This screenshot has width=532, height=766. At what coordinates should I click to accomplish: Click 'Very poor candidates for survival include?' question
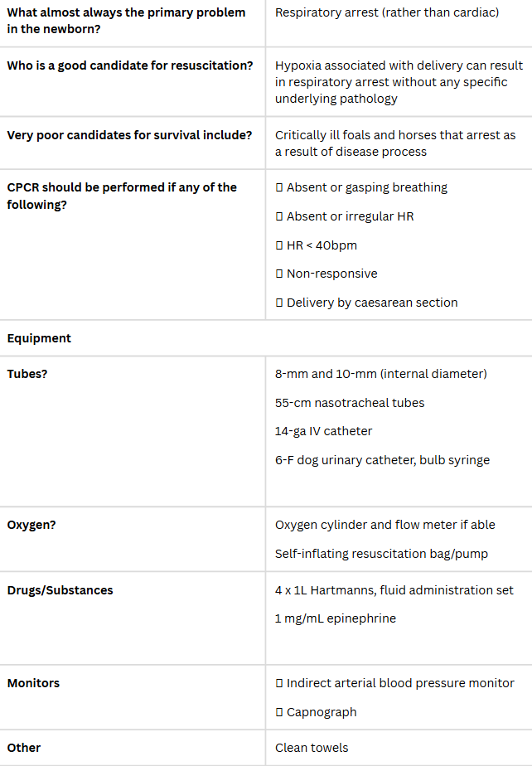(129, 135)
